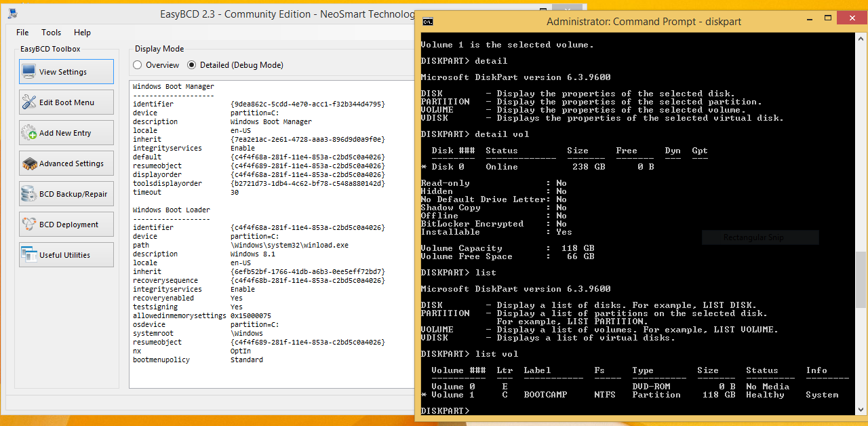Open Edit Boot Menu section
The image size is (868, 426).
click(x=66, y=102)
